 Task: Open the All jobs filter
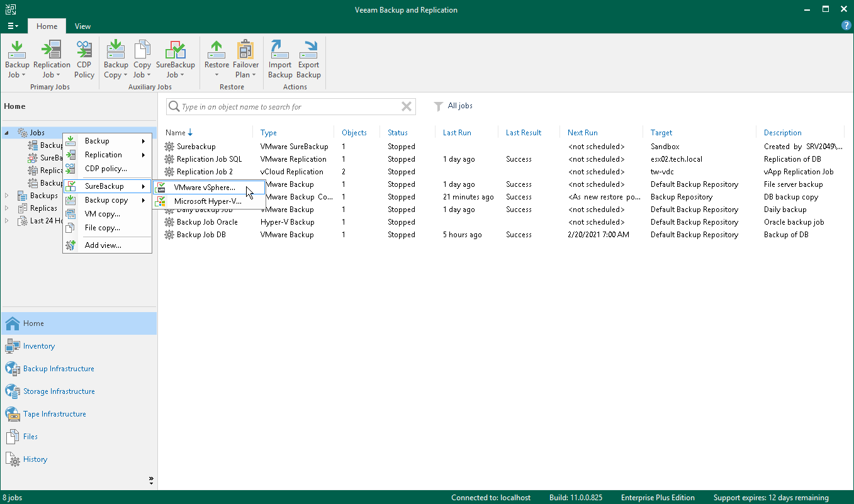(x=460, y=106)
